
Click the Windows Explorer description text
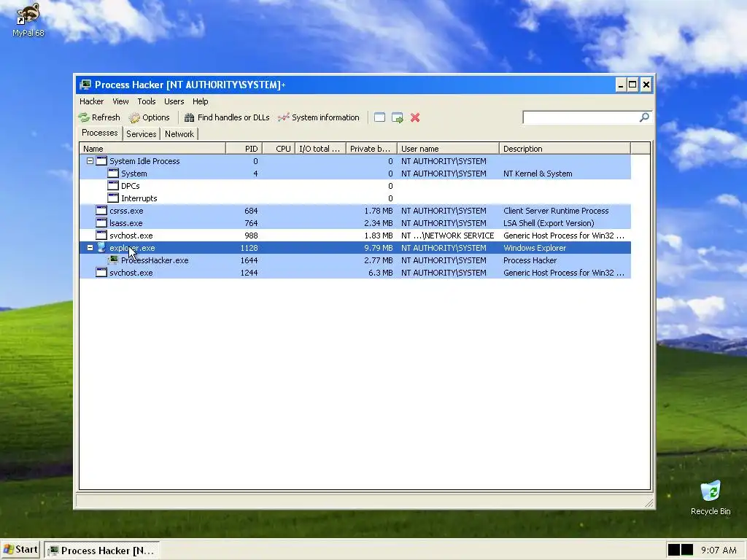pyautogui.click(x=535, y=248)
